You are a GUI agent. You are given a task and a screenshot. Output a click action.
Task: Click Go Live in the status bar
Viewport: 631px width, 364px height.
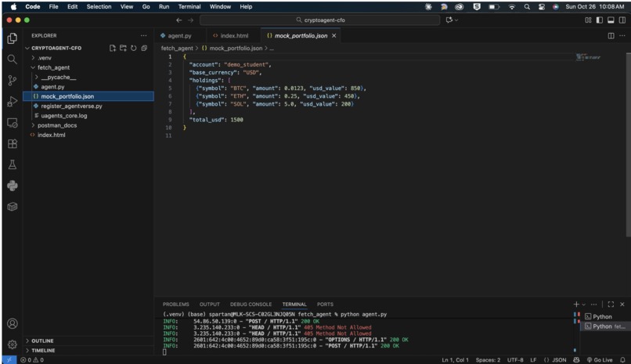pos(600,360)
